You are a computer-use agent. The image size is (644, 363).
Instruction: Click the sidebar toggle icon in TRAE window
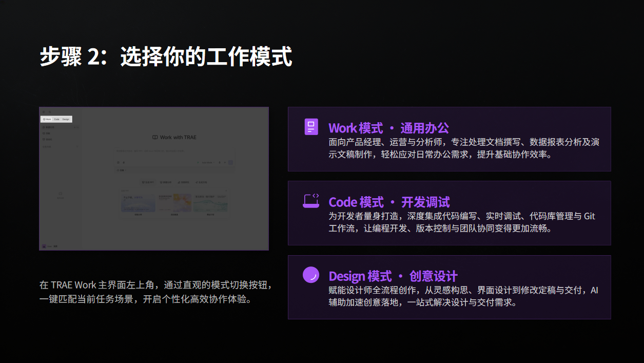(x=44, y=112)
